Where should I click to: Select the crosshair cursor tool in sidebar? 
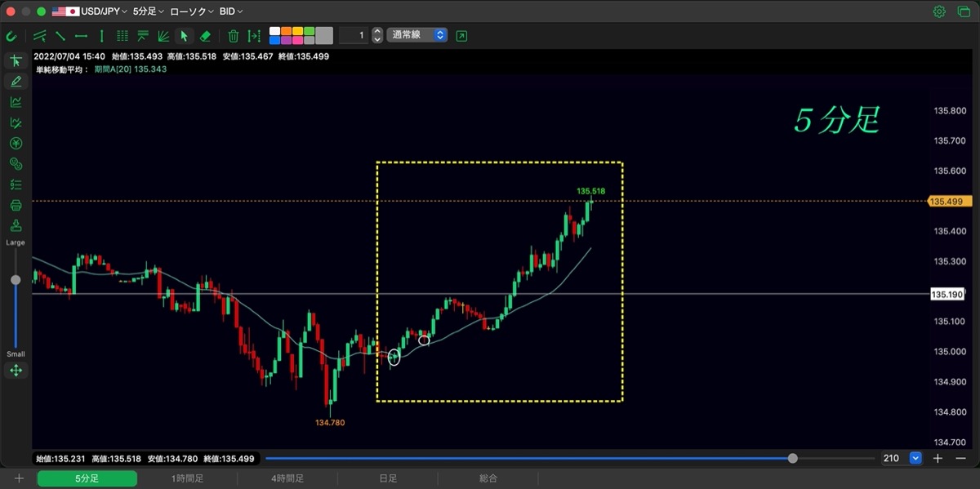(x=16, y=60)
